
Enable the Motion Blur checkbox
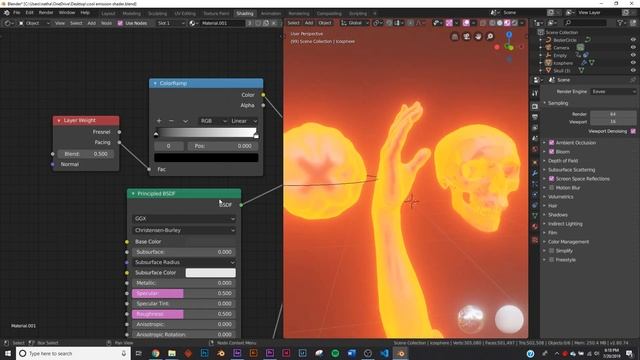point(551,188)
